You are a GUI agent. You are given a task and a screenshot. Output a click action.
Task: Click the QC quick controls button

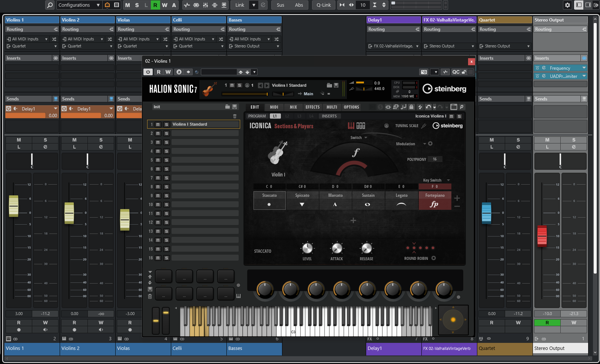(x=456, y=72)
